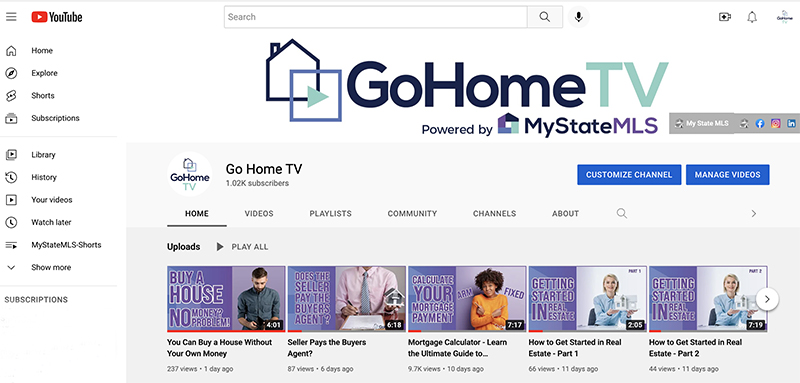
Task: Open 'Buy a House No Money' thumbnail
Action: [226, 299]
